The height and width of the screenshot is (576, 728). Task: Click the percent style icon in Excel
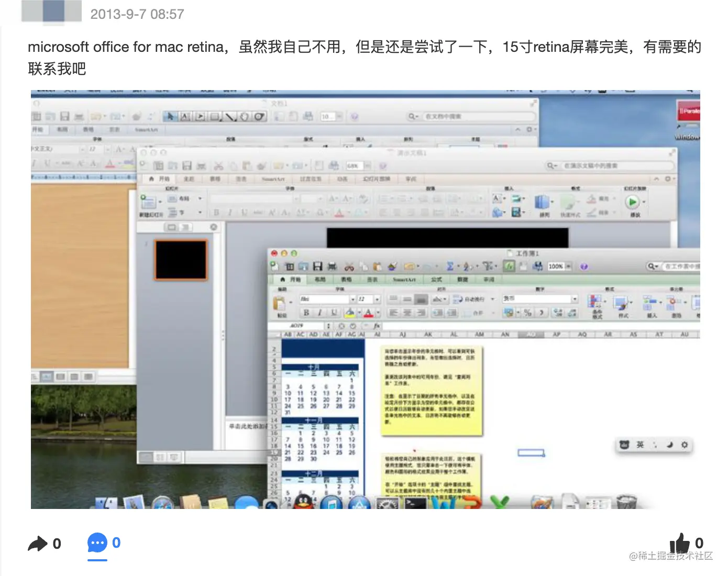point(527,313)
